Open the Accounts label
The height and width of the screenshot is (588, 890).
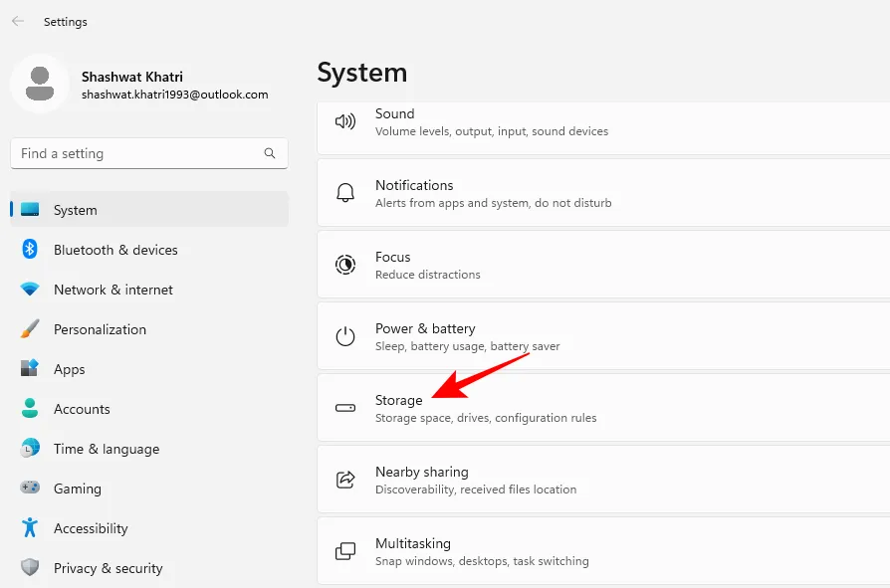coord(82,409)
